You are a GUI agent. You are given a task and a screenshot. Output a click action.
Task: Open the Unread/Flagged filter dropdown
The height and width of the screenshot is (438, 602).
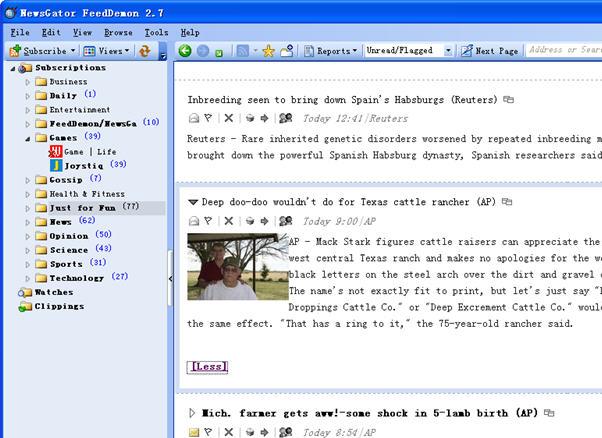pos(448,51)
